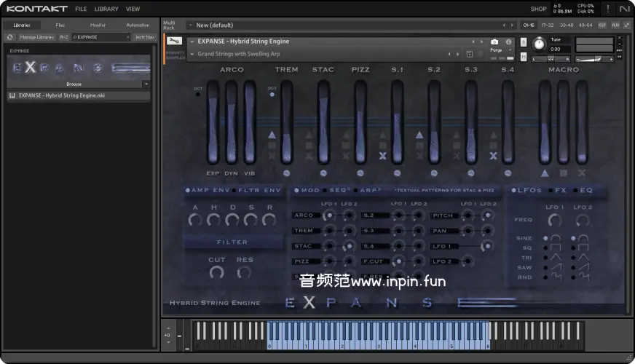
Task: Open the FILE menu
Action: pos(81,9)
